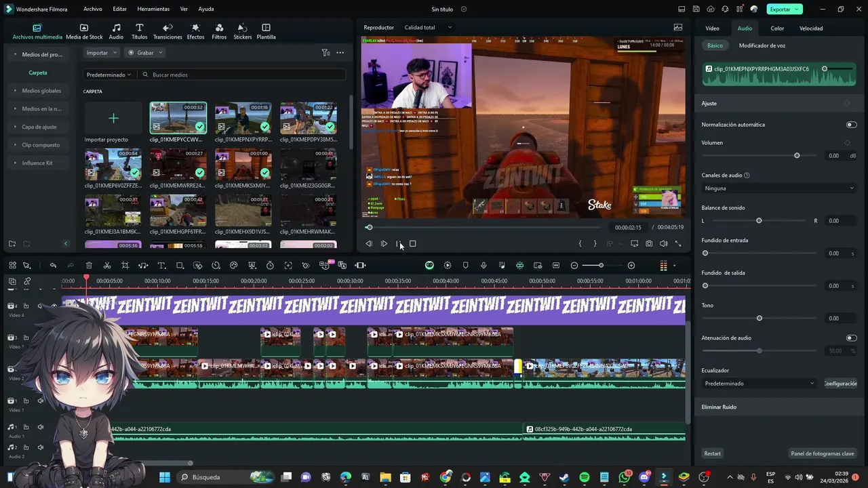Adjust the Tono slider handle
868x488 pixels.
(759, 319)
